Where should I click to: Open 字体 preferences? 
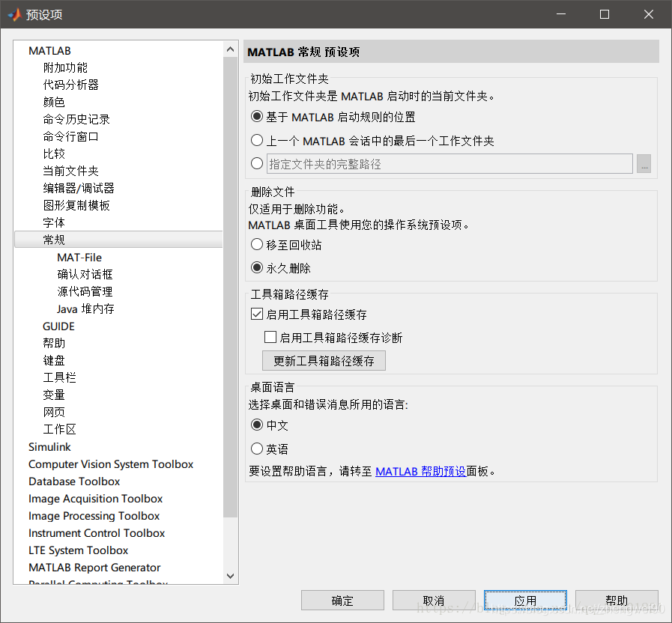click(x=54, y=222)
